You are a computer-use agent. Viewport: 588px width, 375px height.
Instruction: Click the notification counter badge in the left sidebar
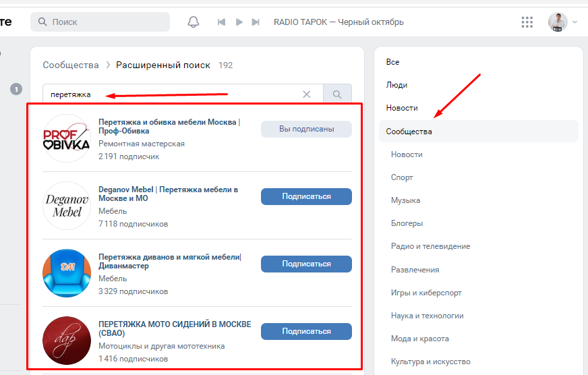coord(16,89)
